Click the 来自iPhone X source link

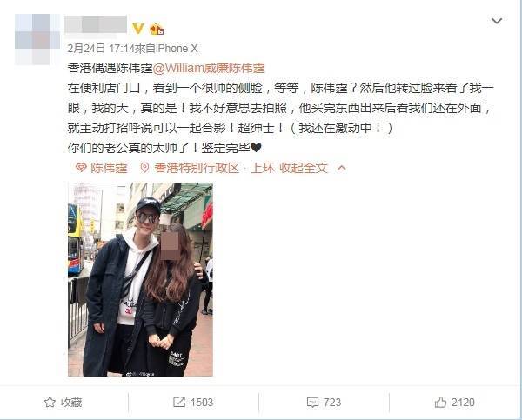(x=166, y=49)
